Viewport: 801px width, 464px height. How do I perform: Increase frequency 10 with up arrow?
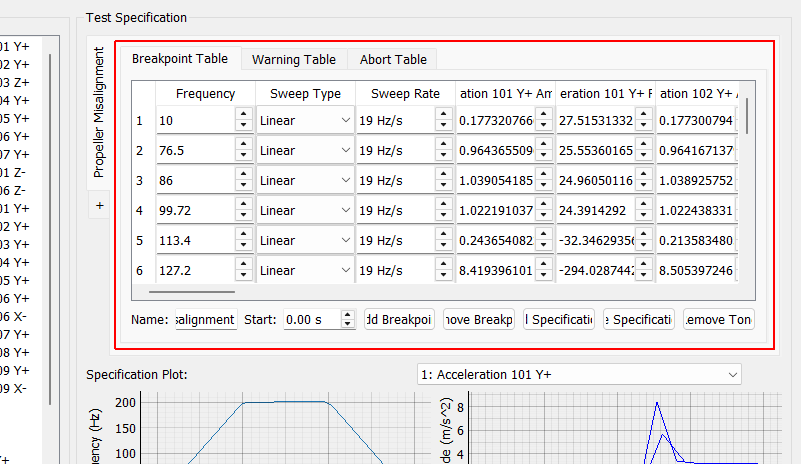coord(244,114)
